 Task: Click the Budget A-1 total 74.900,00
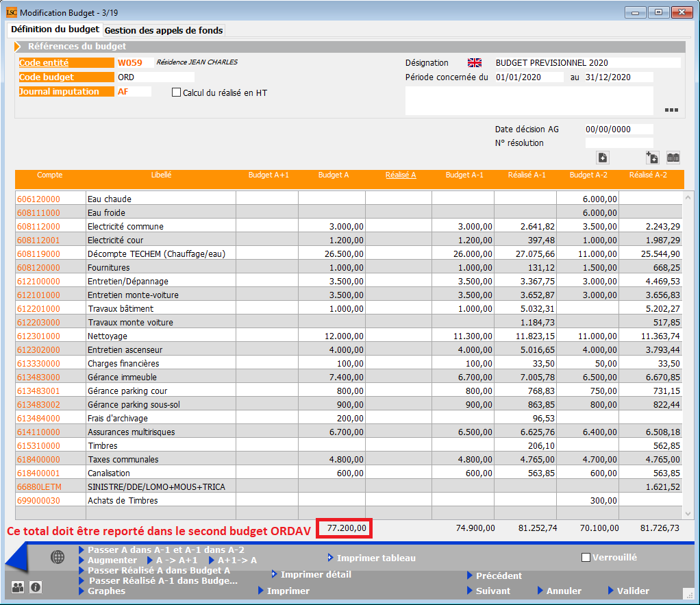475,528
